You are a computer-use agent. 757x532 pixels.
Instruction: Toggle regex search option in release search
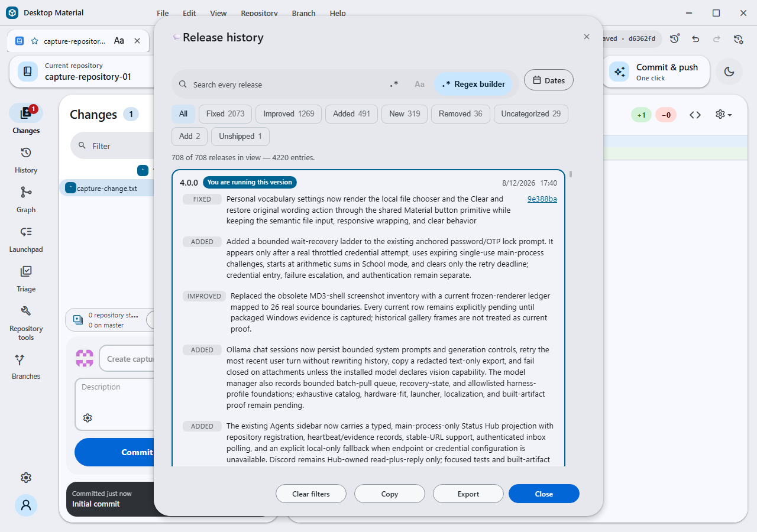point(394,85)
